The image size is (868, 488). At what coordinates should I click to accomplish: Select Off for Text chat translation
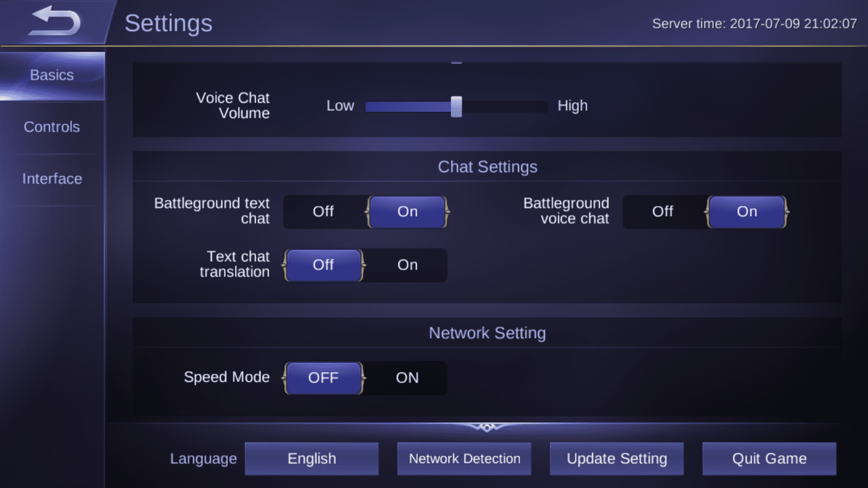(324, 265)
